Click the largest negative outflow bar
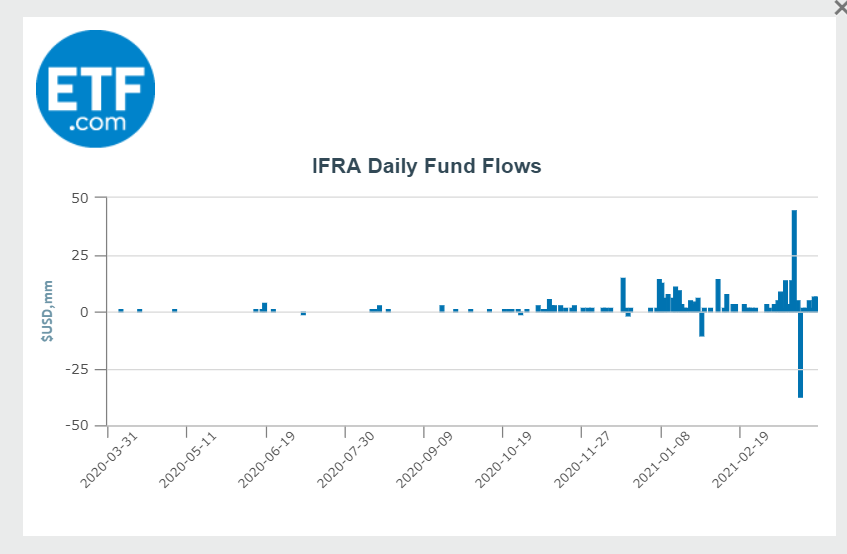Viewport: 847px width, 554px height. [x=801, y=355]
